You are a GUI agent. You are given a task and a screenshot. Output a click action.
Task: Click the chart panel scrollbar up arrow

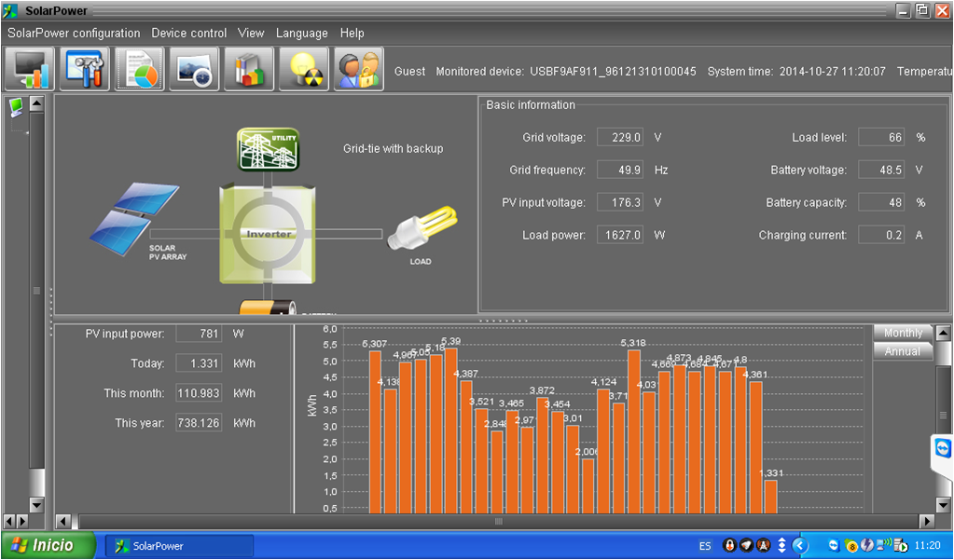coord(943,333)
